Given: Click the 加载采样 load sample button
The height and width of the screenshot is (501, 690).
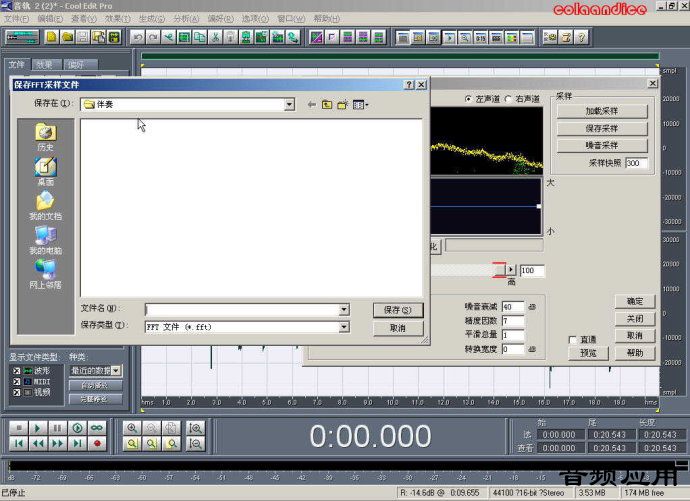Looking at the screenshot, I should click(x=602, y=111).
